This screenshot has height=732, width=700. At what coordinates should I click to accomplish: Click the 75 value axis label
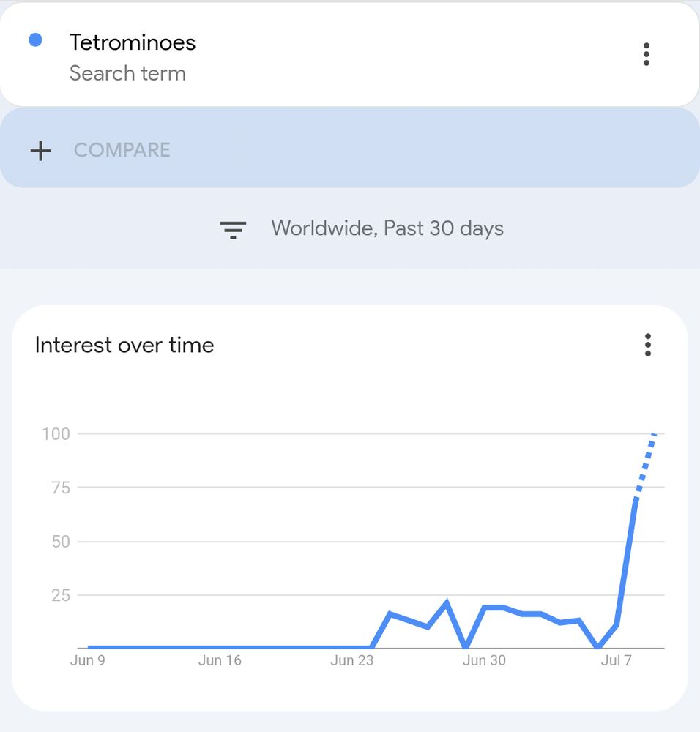(x=60, y=488)
